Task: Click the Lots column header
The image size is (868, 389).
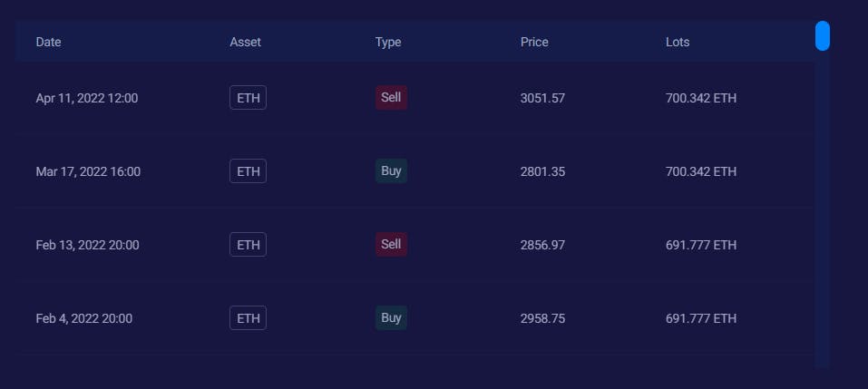Action: click(678, 42)
